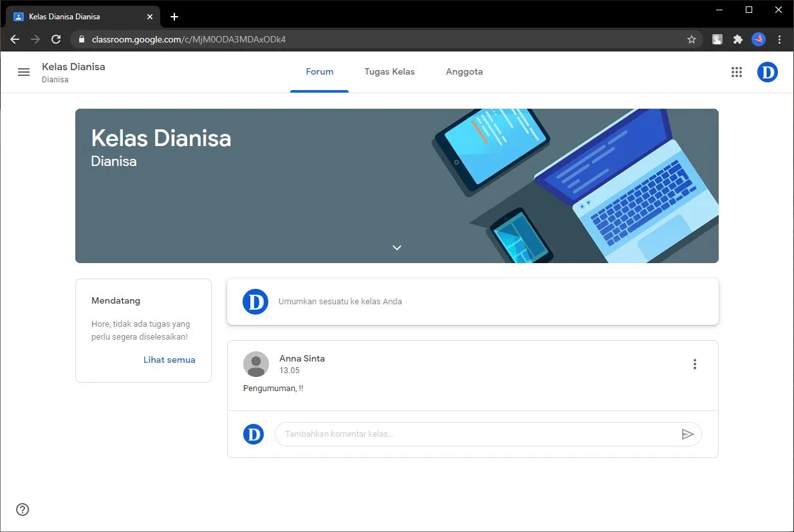Click the profile avatar in the top bar
The height and width of the screenshot is (532, 794).
767,72
